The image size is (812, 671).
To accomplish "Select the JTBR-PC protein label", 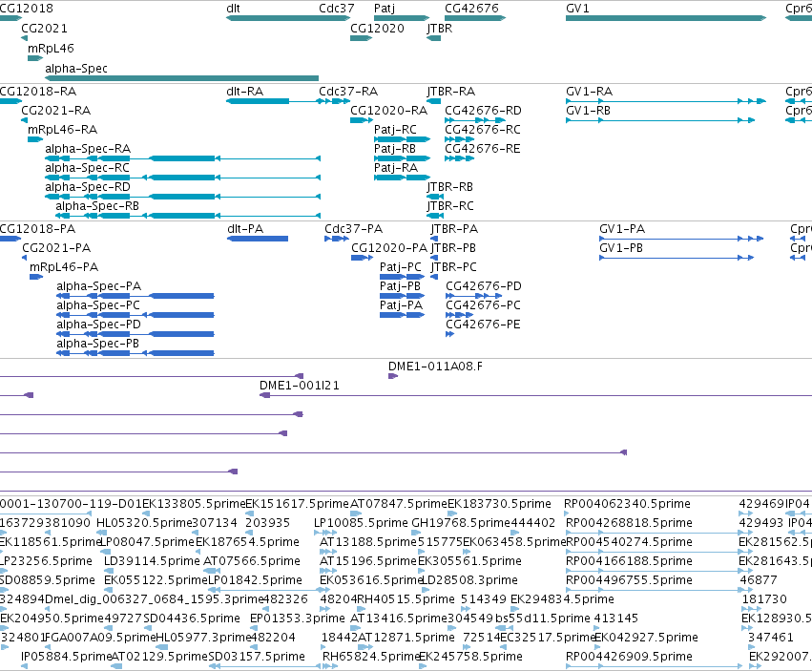I will click(453, 267).
